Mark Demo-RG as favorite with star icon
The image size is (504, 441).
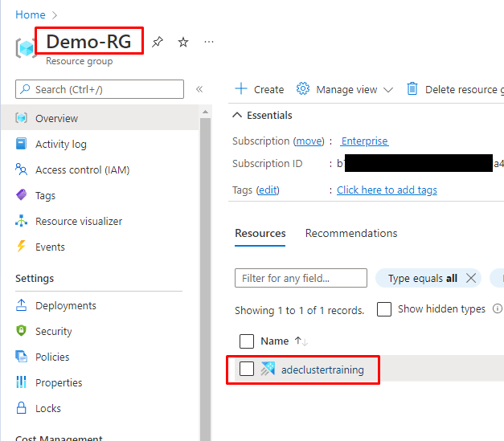pos(183,42)
